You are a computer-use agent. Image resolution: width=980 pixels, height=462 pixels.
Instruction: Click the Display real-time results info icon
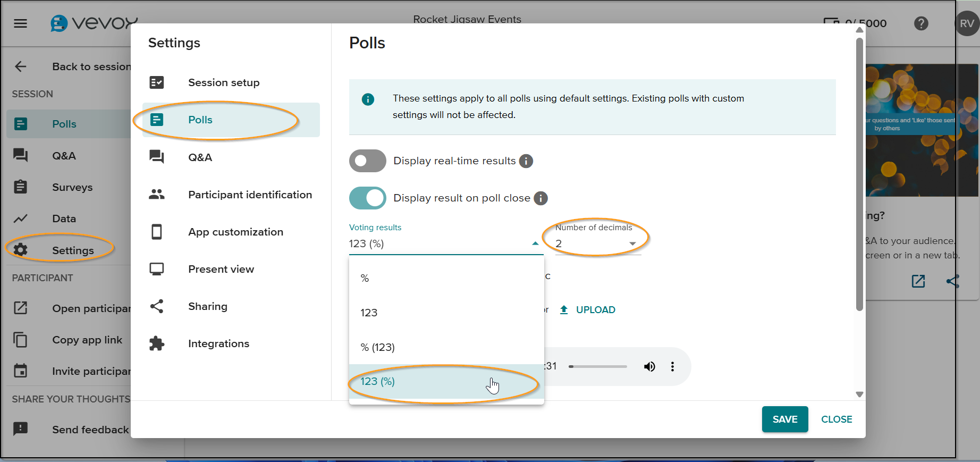(x=526, y=161)
